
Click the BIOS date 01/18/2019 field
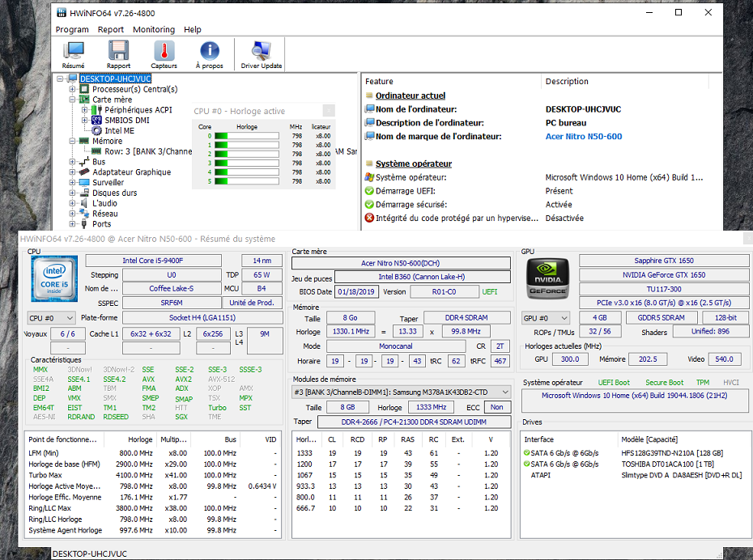[x=355, y=292]
